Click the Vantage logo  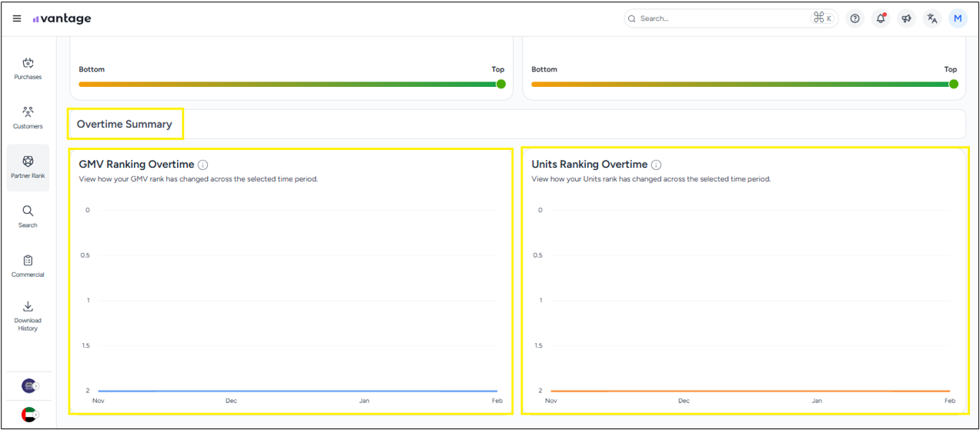(62, 18)
